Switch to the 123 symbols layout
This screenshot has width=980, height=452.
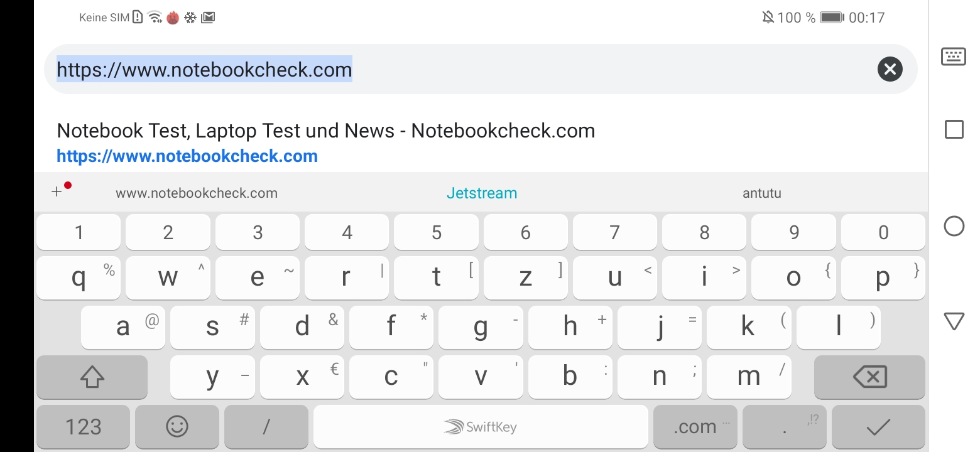click(83, 427)
